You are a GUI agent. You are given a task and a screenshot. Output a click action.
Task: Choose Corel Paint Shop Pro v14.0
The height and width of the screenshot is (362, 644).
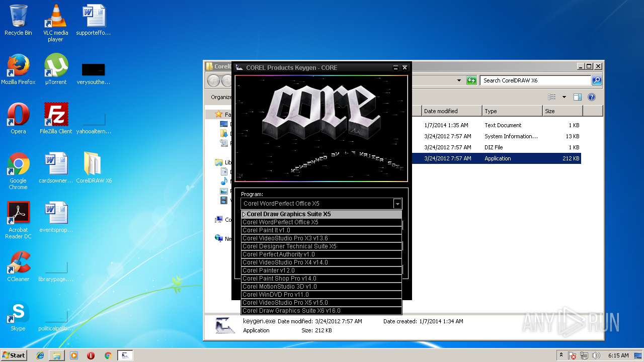click(x=321, y=279)
